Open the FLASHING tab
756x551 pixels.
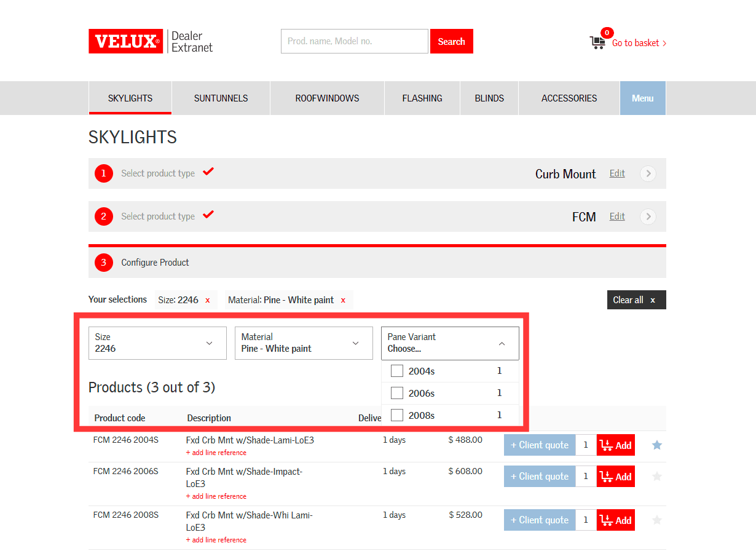[x=422, y=98]
